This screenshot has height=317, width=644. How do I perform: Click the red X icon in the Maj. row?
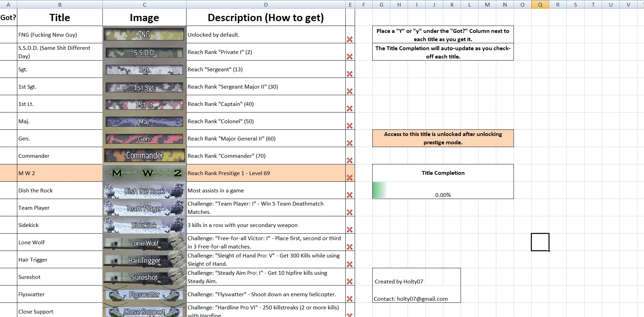(350, 126)
